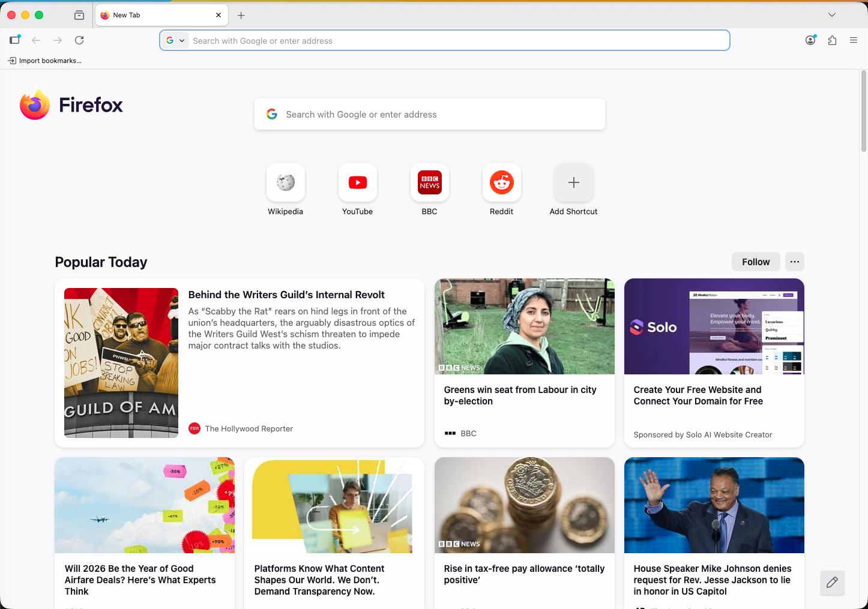This screenshot has height=609, width=868.
Task: Click the page search box with Google
Action: coord(429,114)
